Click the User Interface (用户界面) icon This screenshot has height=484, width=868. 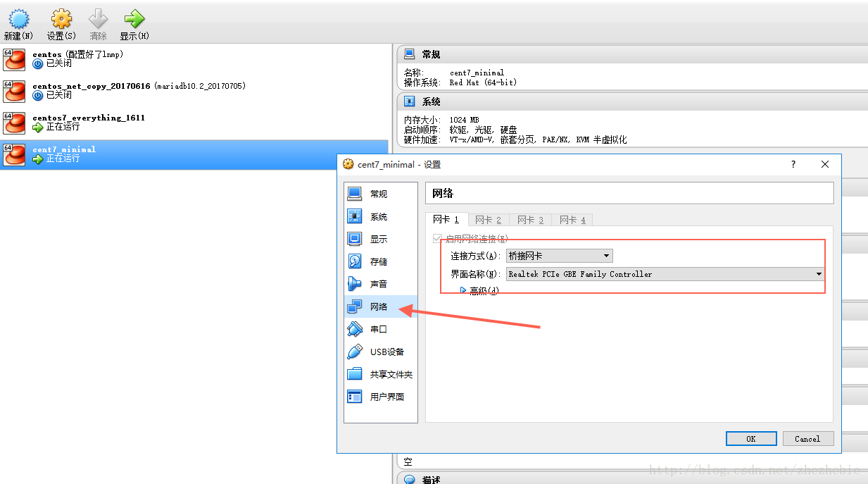tap(355, 397)
